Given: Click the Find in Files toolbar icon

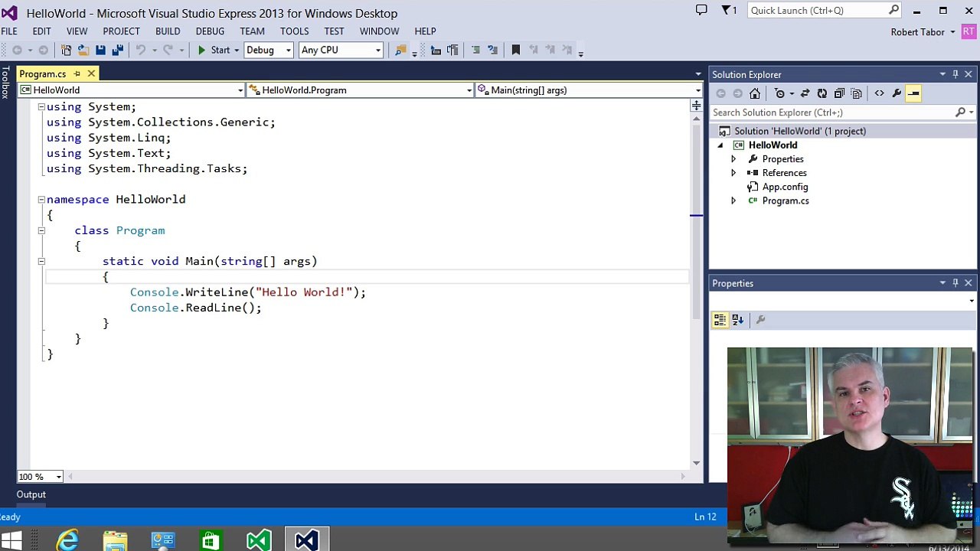Looking at the screenshot, I should (400, 50).
